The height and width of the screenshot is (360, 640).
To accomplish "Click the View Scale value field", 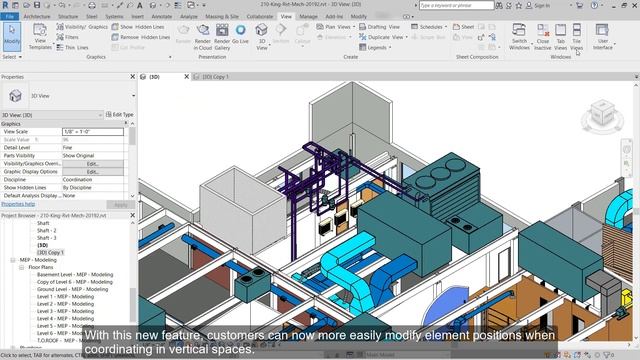I will coord(93,132).
